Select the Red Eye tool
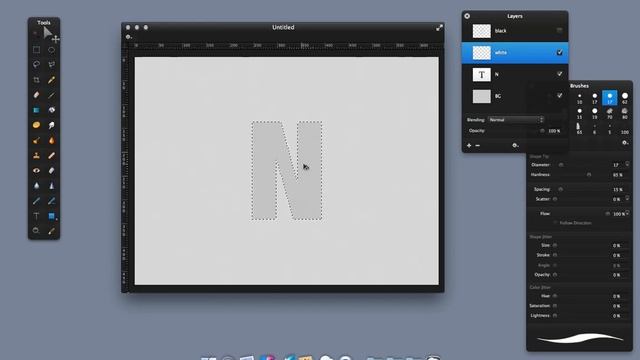This screenshot has width=640, height=360. (x=36, y=171)
